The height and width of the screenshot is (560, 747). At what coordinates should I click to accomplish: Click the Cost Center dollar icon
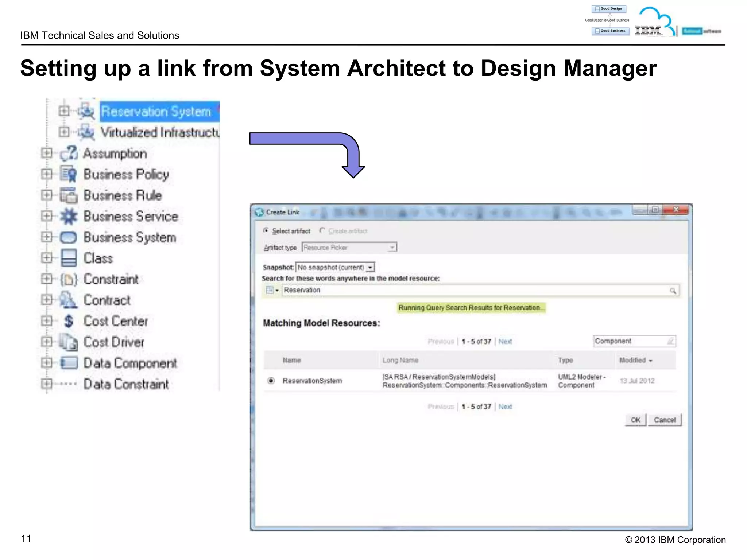tap(69, 321)
